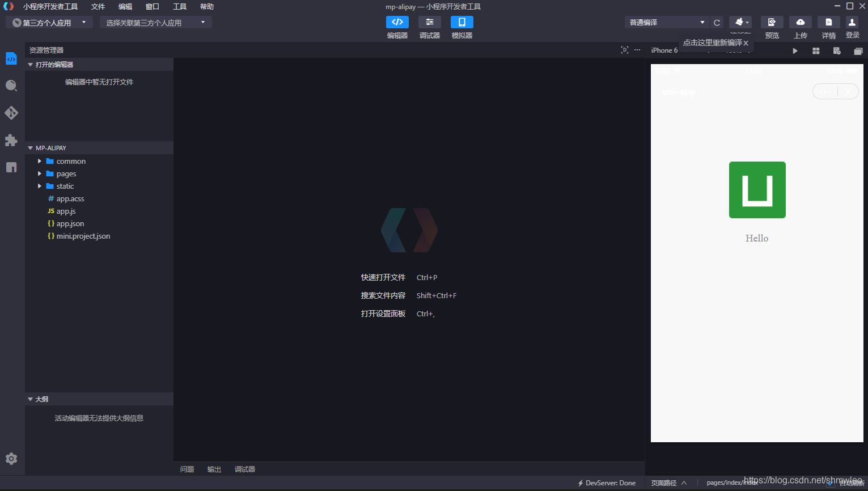Open settings gear in sidebar
Image resolution: width=868 pixels, height=491 pixels.
[11, 459]
